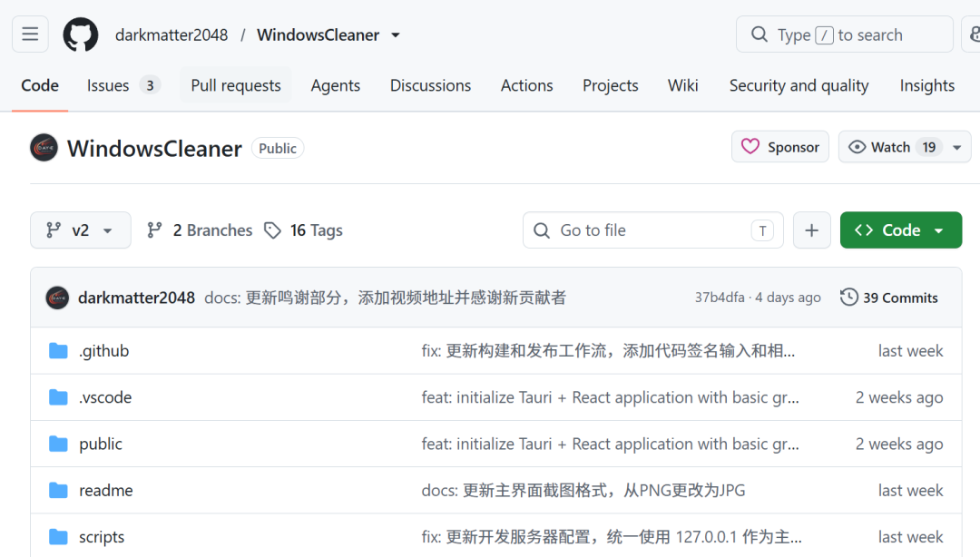Click the Sponsor heart button
The image size is (980, 557).
pyautogui.click(x=780, y=147)
